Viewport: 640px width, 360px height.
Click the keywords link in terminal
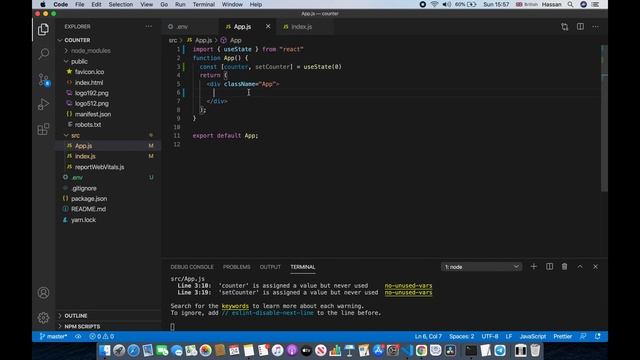coord(235,306)
